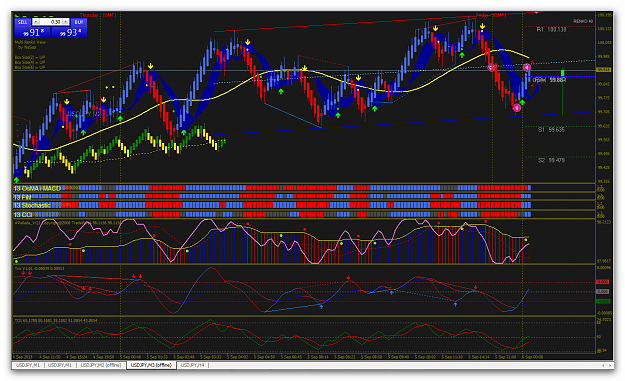Click the S2 99.479 support label
Image resolution: width=625 pixels, height=381 pixels.
pos(551,160)
